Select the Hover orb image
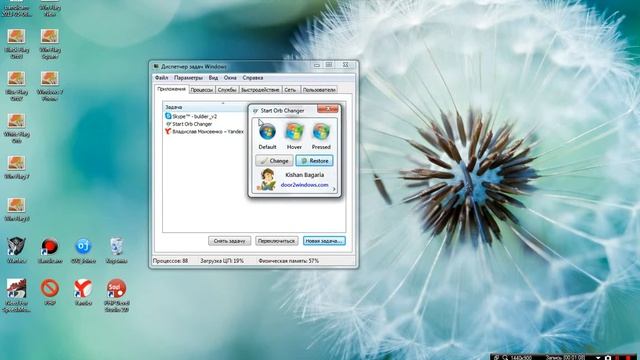The width and height of the screenshot is (640, 360). point(294,132)
